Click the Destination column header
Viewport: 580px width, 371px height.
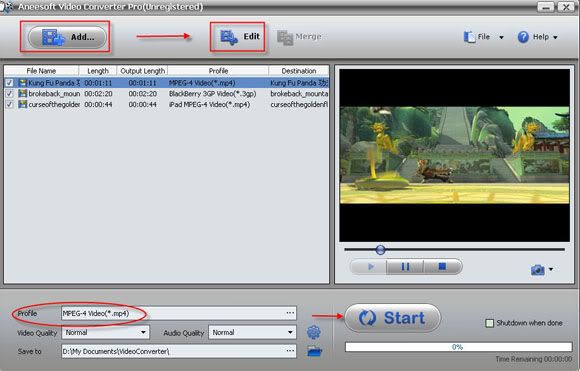(x=299, y=71)
